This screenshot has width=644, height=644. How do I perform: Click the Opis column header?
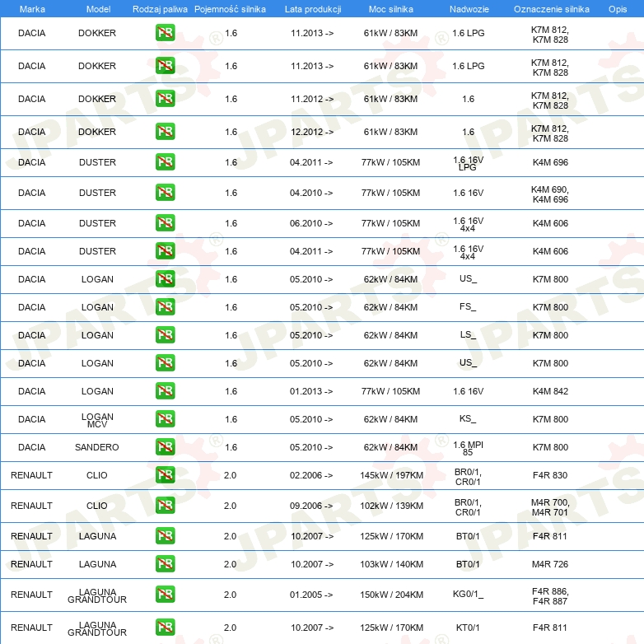618,9
